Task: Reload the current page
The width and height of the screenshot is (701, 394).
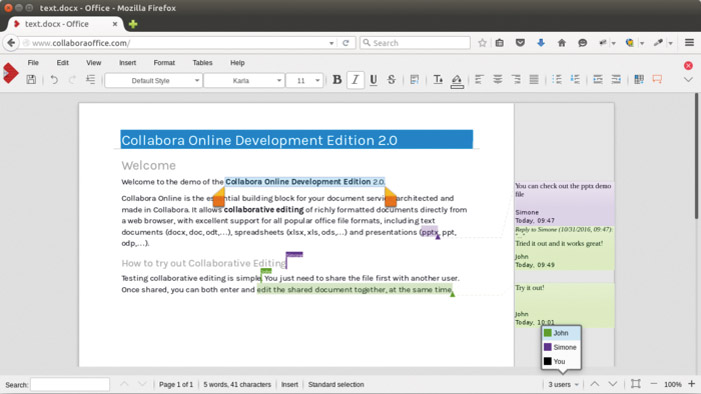Action: (x=346, y=43)
